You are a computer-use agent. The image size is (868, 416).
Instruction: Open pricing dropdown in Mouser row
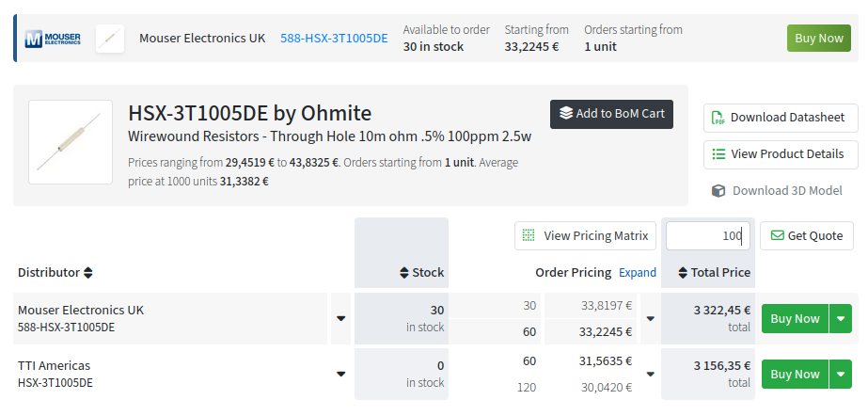pos(651,318)
